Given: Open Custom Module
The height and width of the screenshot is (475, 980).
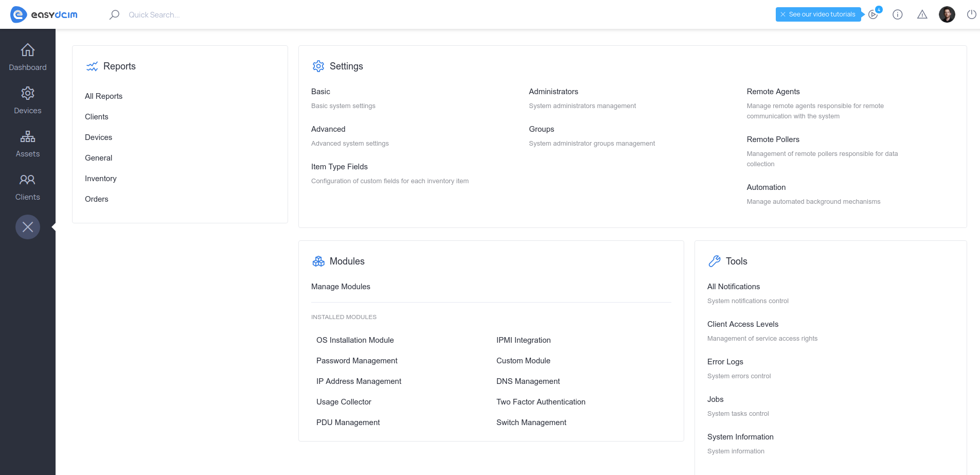Looking at the screenshot, I should point(523,361).
